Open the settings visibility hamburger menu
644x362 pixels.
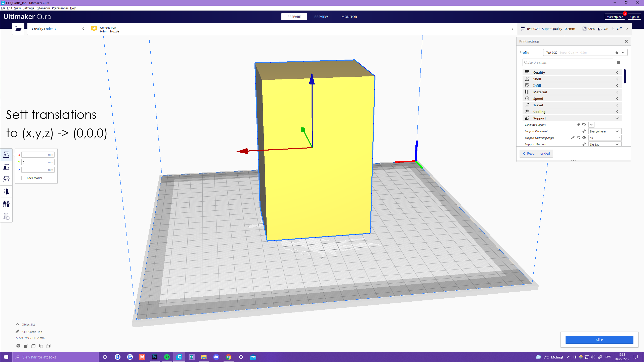point(618,62)
